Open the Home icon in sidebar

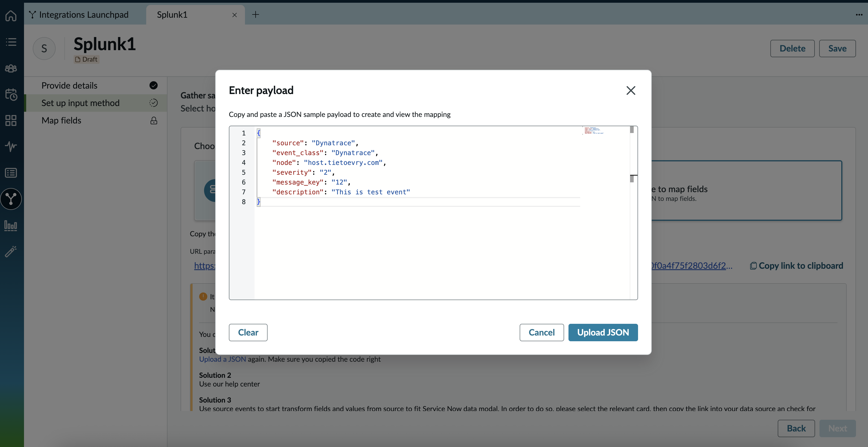[x=11, y=15]
